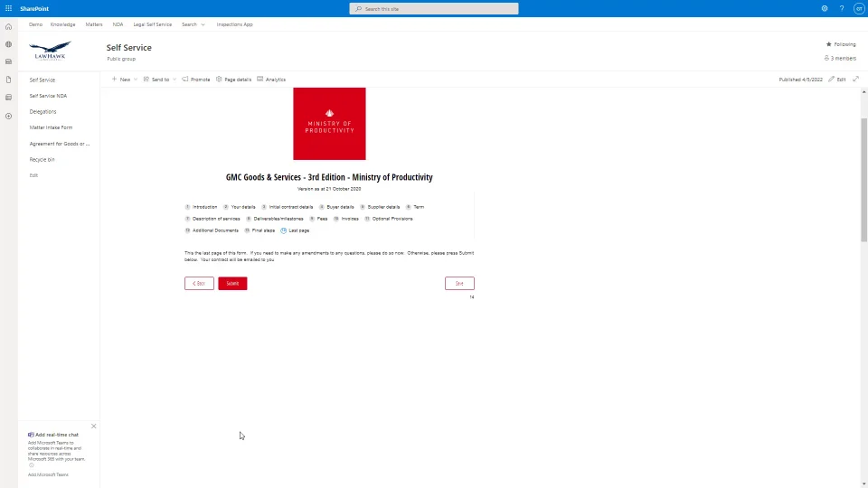This screenshot has height=488, width=868.
Task: Go to form step 8 Deliverables/milestones
Action: (x=275, y=219)
